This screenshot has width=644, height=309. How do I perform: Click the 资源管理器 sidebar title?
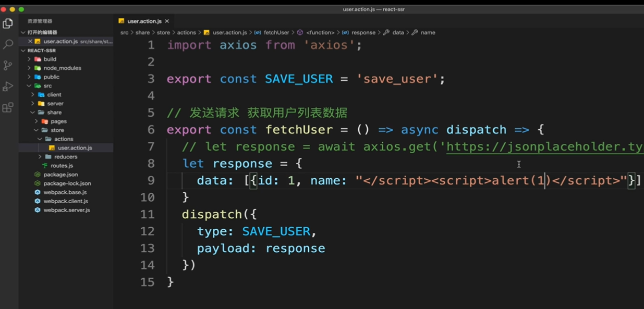(x=40, y=21)
